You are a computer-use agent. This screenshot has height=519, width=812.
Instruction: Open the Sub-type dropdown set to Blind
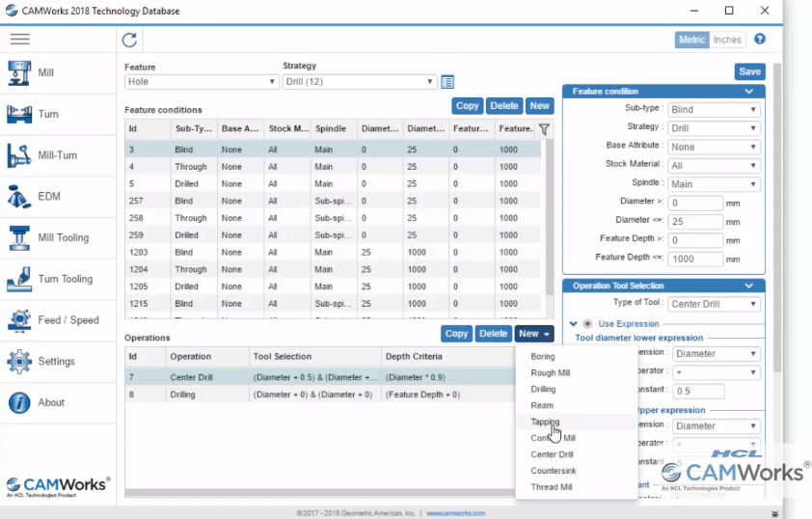pyautogui.click(x=713, y=110)
